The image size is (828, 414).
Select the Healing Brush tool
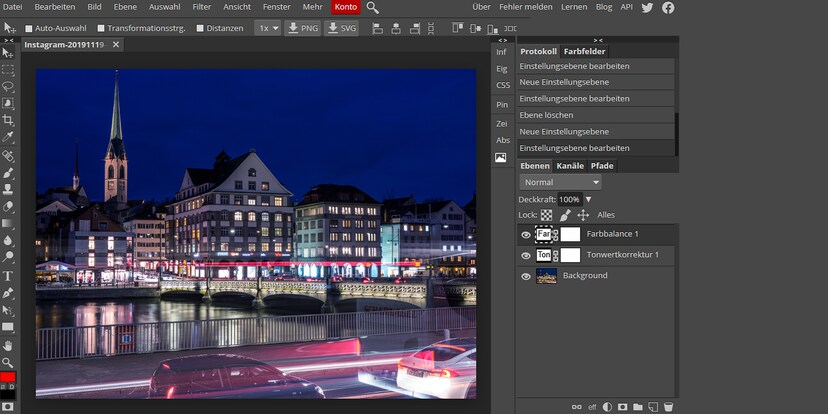(8, 156)
